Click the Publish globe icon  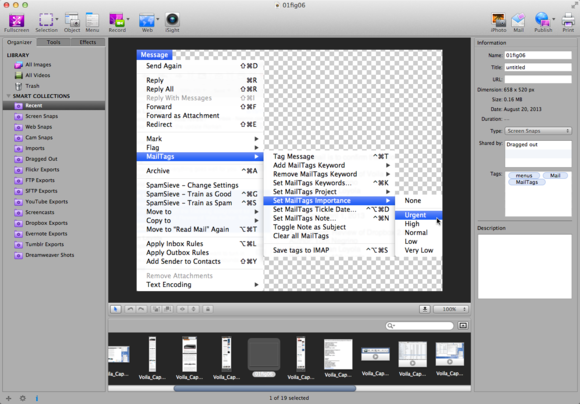tap(542, 19)
